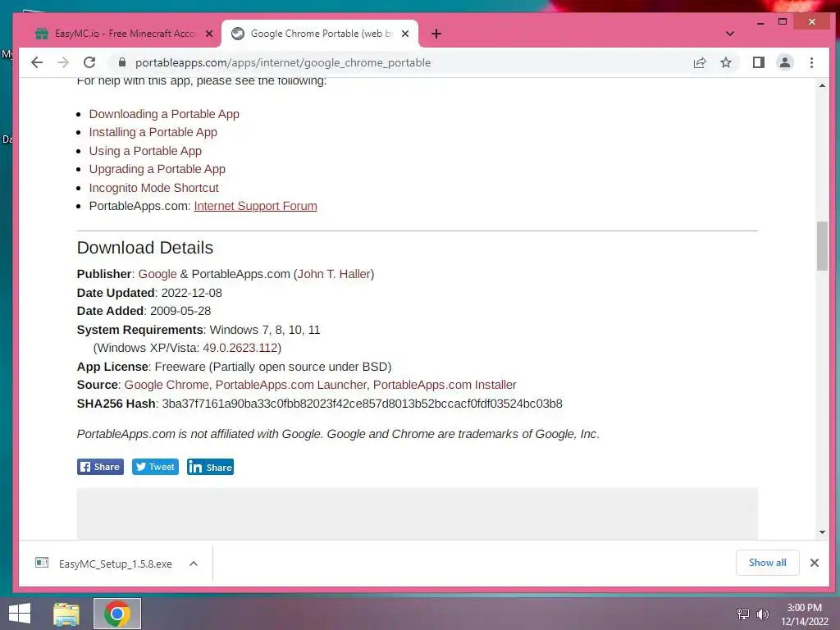Click the forward navigation arrow

click(x=63, y=62)
